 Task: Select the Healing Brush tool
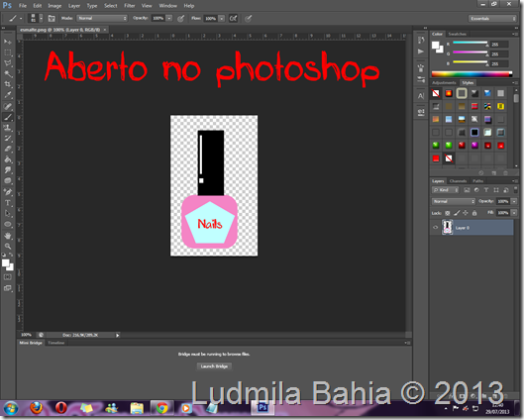tap(7, 106)
